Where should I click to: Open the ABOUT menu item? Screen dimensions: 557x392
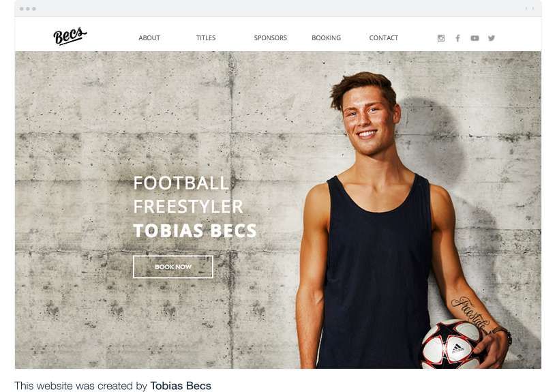tap(149, 37)
